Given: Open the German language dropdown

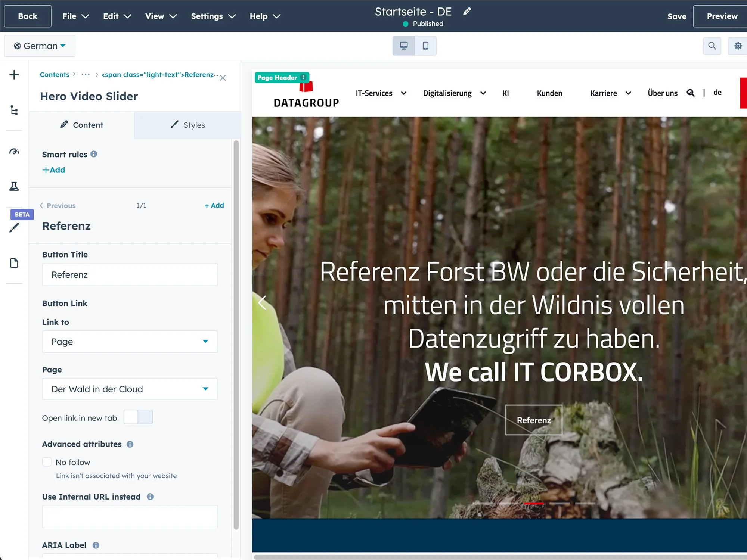Looking at the screenshot, I should tap(40, 46).
